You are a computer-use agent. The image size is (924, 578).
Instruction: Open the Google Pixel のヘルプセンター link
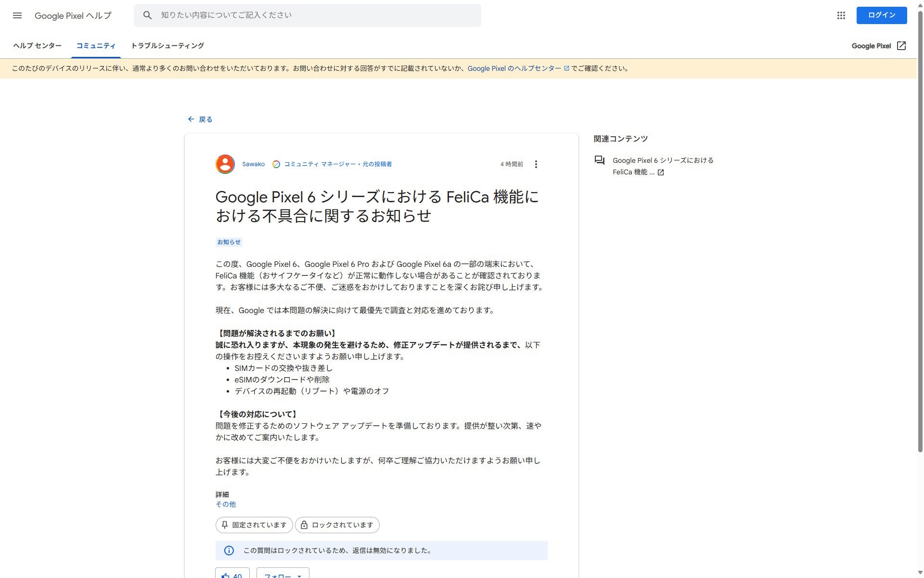tap(514, 68)
